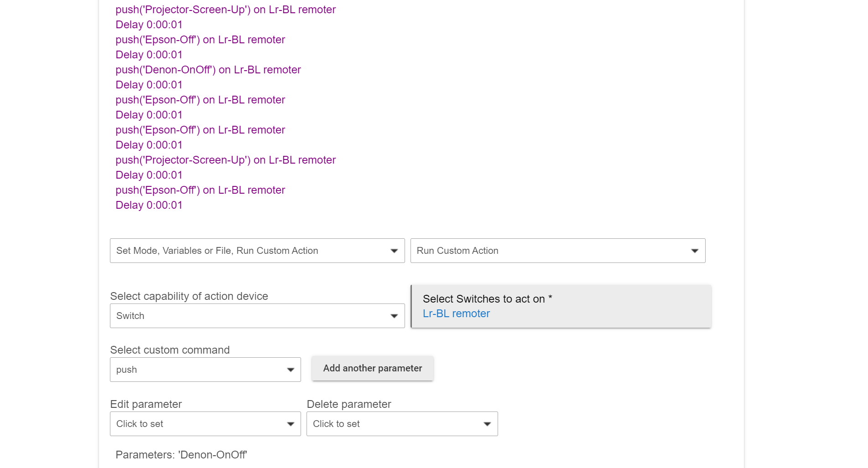Open the Delete parameter dropdown
The image size is (868, 468).
click(402, 424)
